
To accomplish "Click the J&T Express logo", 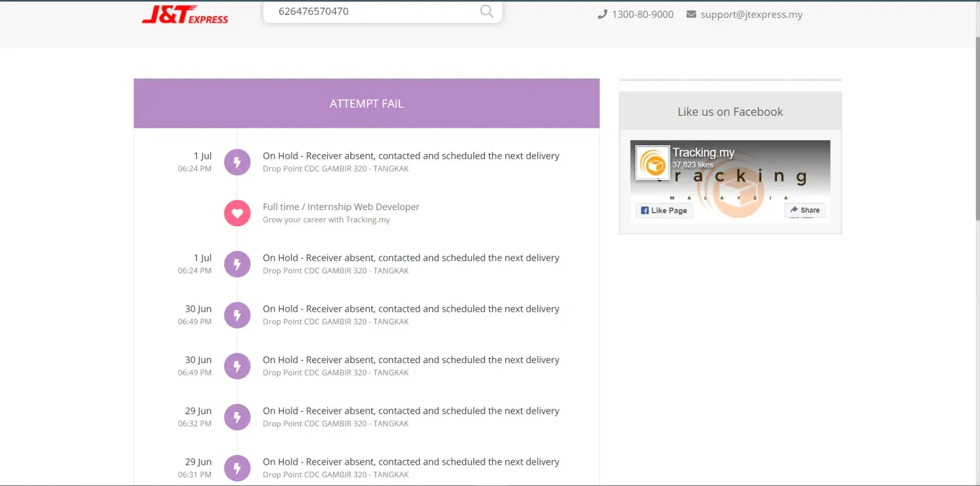I will (x=185, y=15).
